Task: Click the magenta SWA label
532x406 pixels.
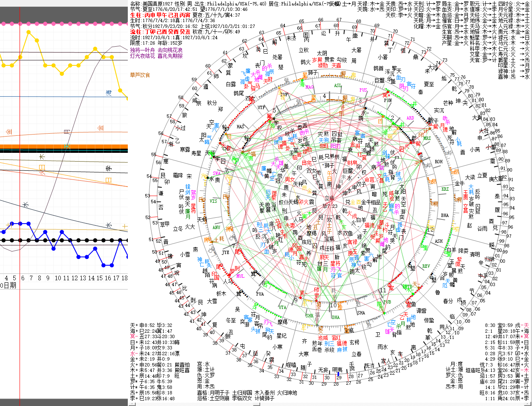Action: coord(216,173)
